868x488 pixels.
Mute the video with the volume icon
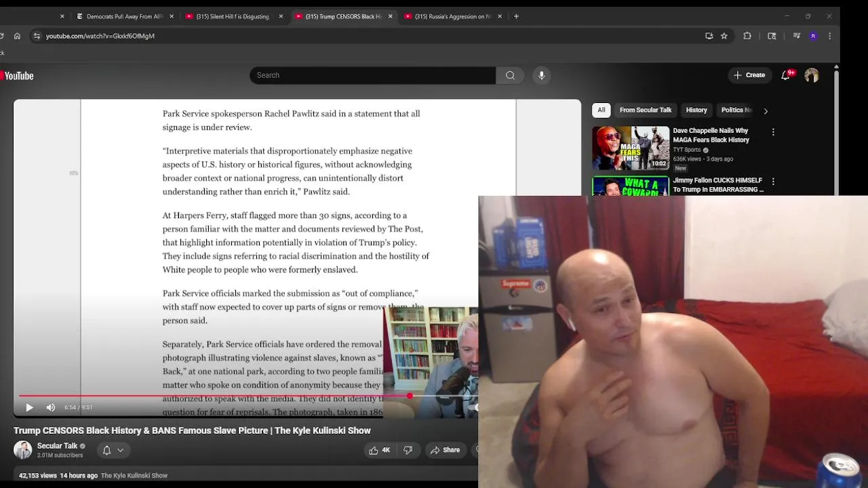pyautogui.click(x=50, y=407)
